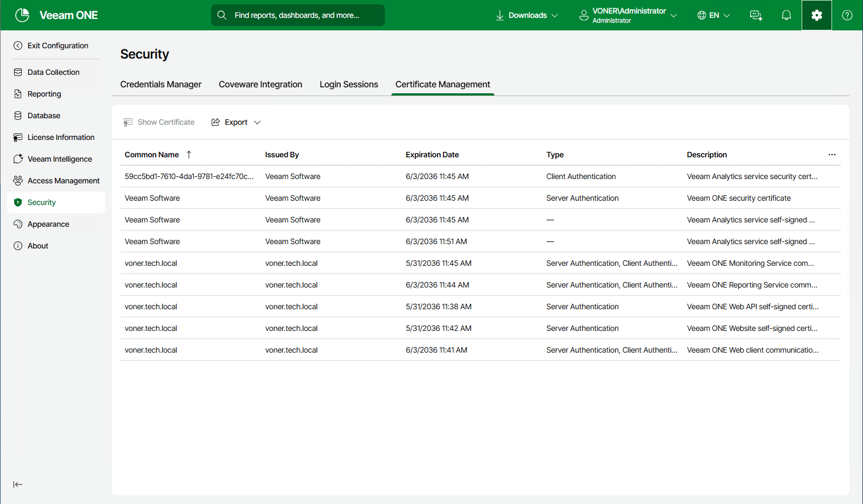The width and height of the screenshot is (863, 504).
Task: Click the configuration gear icon
Action: click(817, 15)
